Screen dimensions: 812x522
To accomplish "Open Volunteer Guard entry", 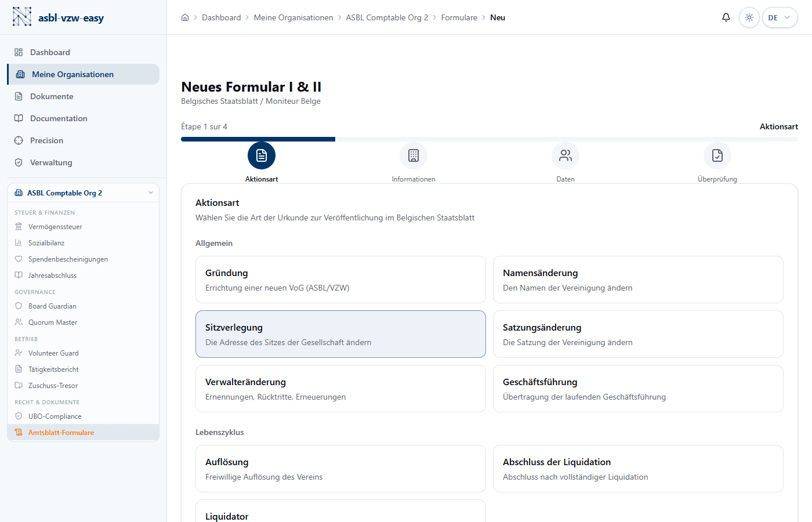I will click(x=83, y=353).
